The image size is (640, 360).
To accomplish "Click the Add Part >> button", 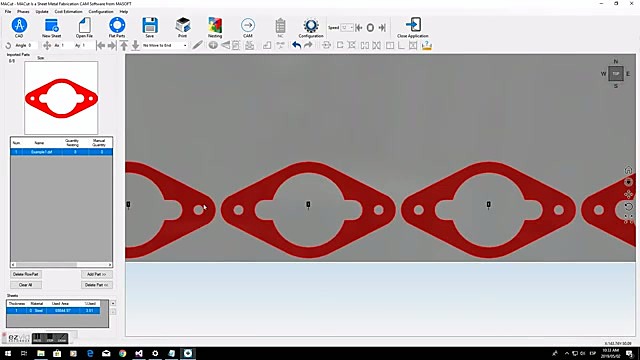I will click(x=97, y=274).
